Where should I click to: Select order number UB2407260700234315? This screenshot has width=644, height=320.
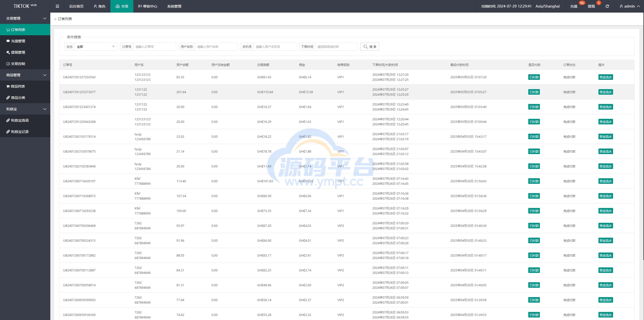(79, 240)
